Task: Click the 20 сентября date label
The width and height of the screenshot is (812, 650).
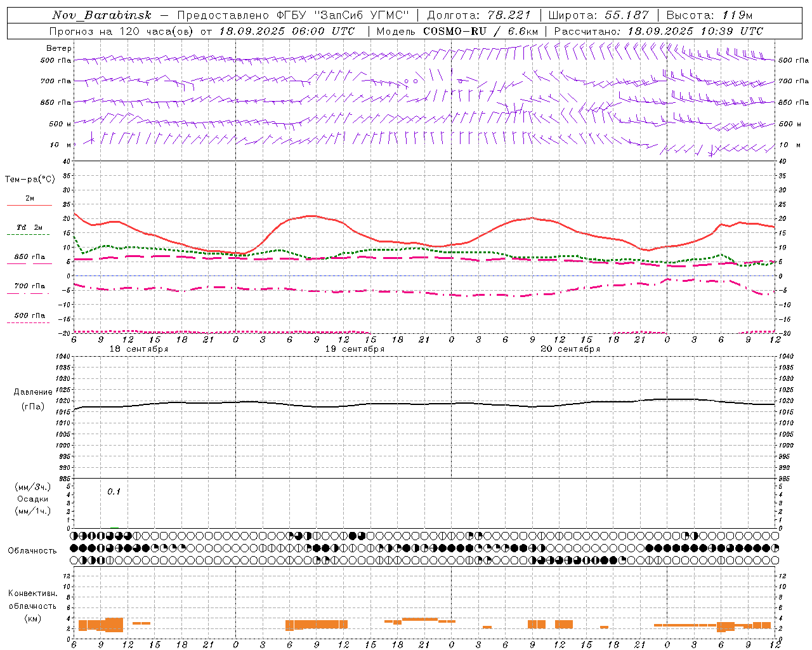Action: click(570, 349)
